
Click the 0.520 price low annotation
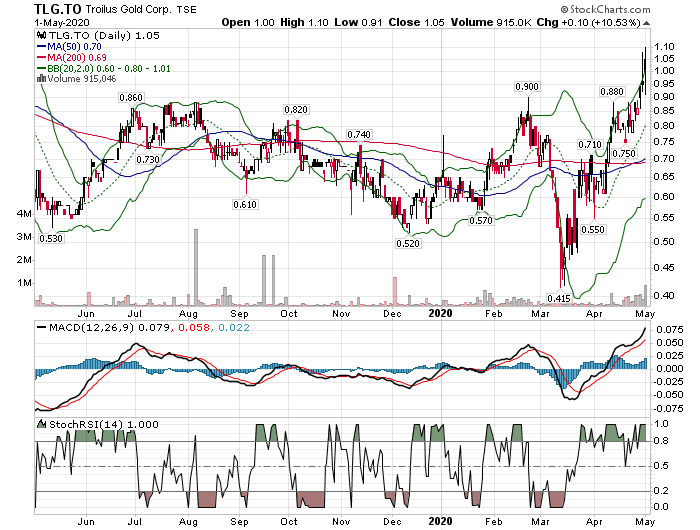pyautogui.click(x=408, y=243)
